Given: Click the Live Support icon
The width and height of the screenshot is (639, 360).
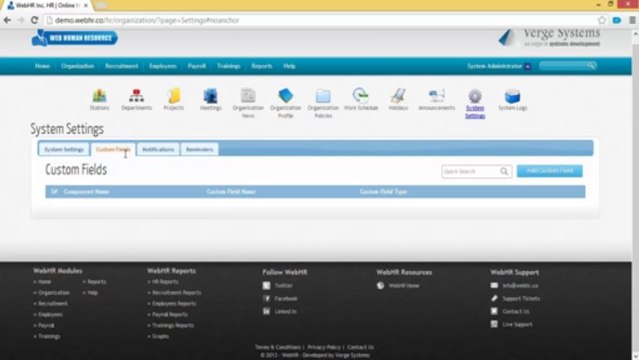Looking at the screenshot, I should [x=494, y=324].
